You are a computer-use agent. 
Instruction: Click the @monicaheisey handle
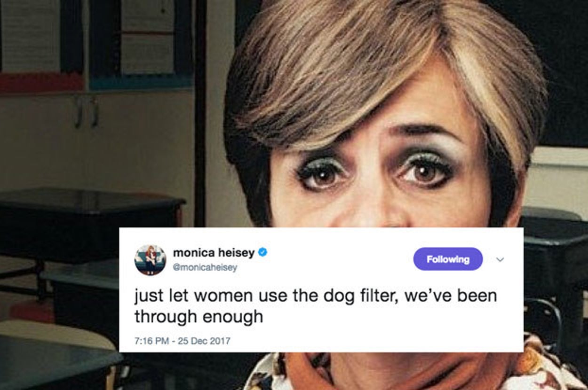(x=205, y=267)
